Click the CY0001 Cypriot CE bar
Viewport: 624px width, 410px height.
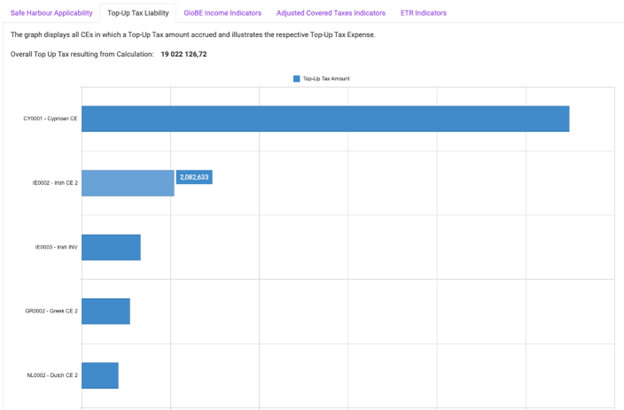pyautogui.click(x=324, y=118)
